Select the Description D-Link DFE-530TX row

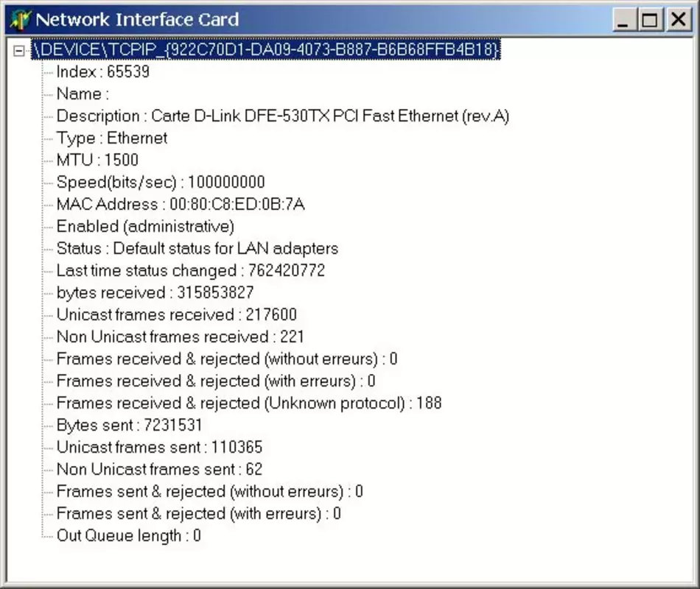click(283, 116)
